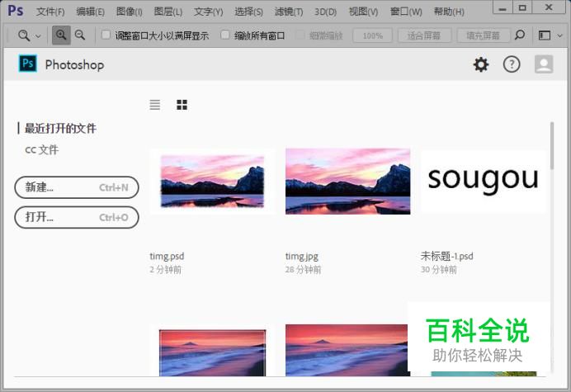Open help with the question mark icon
Viewport: 571px width, 392px height.
512,64
